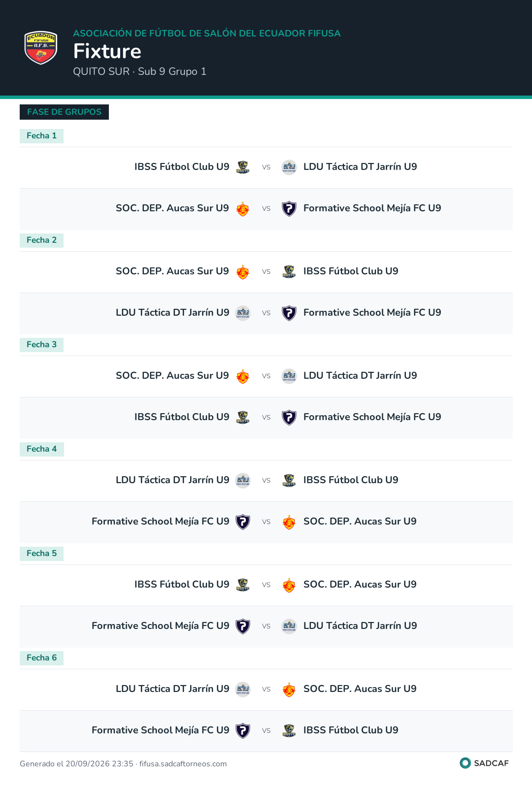Viewport: 532px width, 789px height.
Task: Click LDU Táctica crest in Fecha 6 match
Action: point(243,689)
